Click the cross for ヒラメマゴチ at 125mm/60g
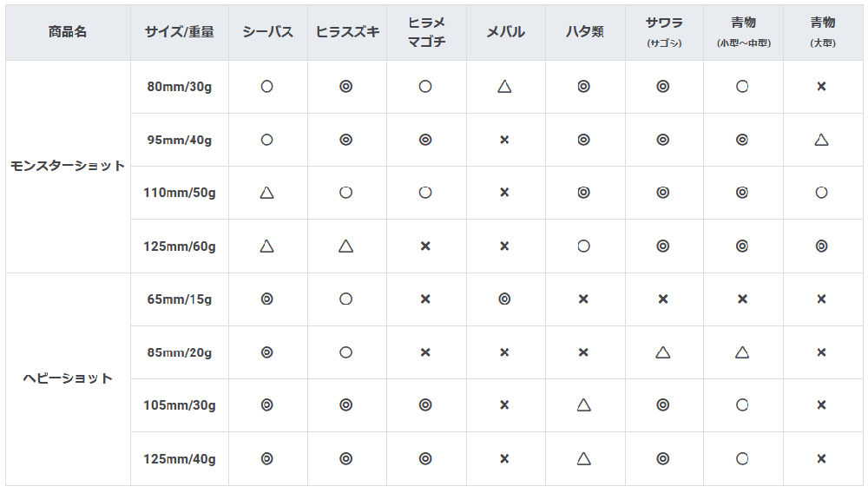Screen dimensions: 868x493 [x=425, y=246]
